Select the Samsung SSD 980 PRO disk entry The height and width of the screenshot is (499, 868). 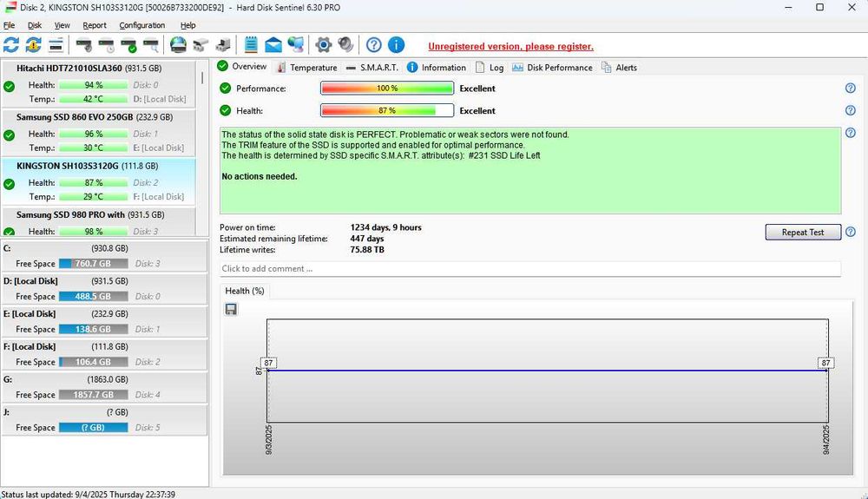click(99, 222)
